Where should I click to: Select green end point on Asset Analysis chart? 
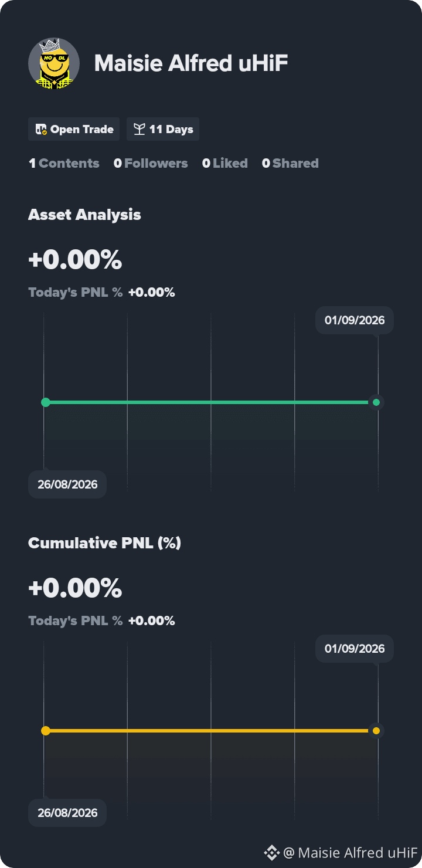pos(376,402)
